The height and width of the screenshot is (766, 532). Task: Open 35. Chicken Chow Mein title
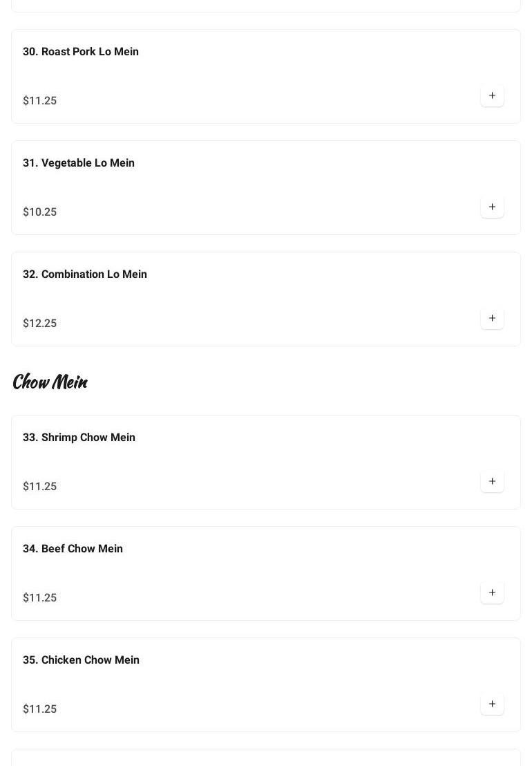click(81, 660)
